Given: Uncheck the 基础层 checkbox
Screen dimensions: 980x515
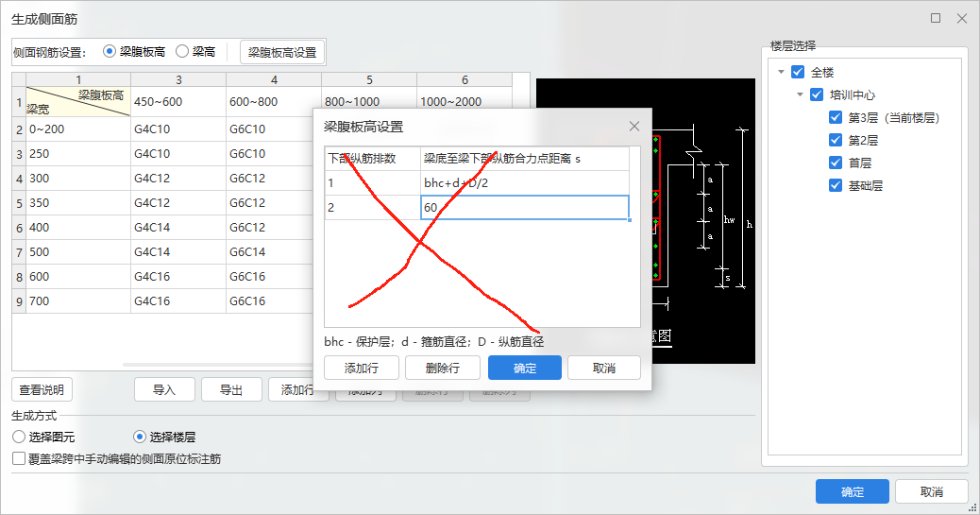Looking at the screenshot, I should click(x=835, y=185).
